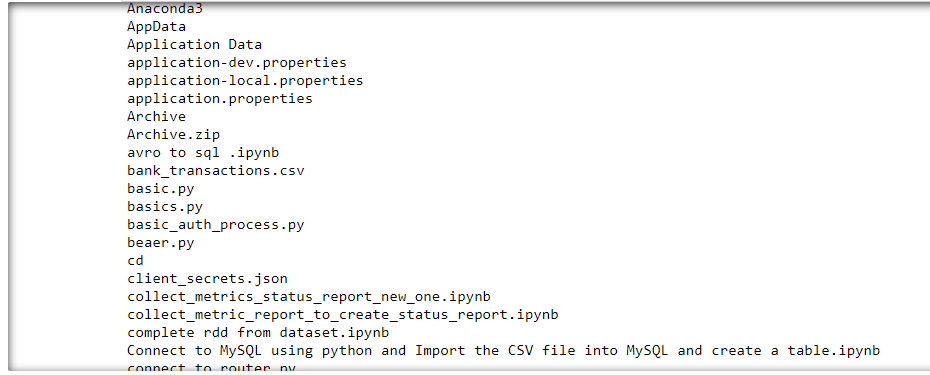
Task: Select the Archive folder line
Action: click(156, 116)
